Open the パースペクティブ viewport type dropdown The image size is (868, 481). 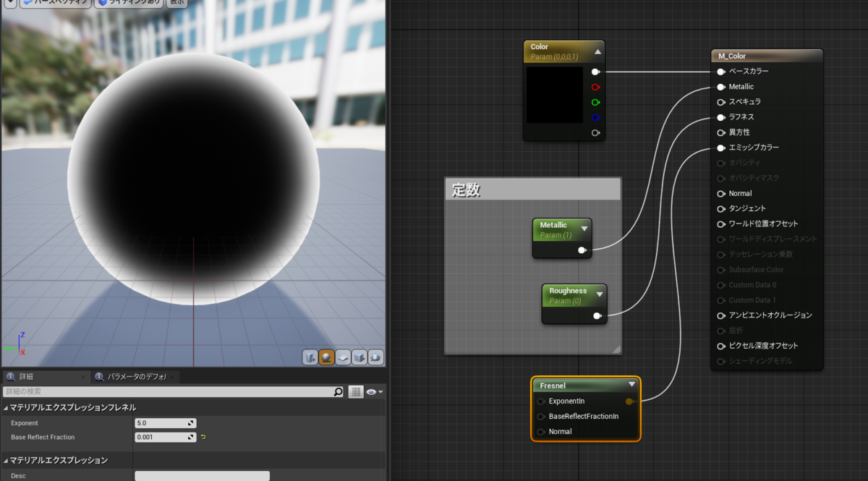coord(56,3)
